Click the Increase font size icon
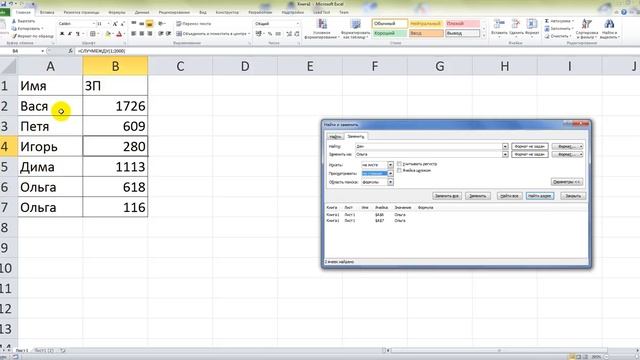The height and width of the screenshot is (360, 640). coord(115,24)
